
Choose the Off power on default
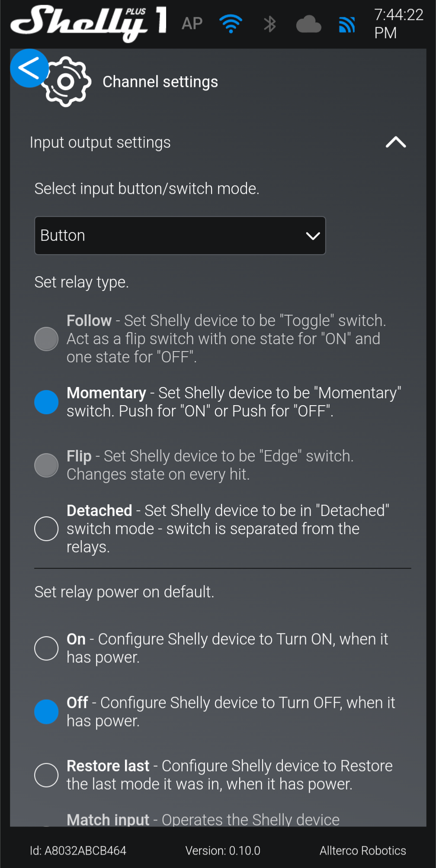(46, 712)
